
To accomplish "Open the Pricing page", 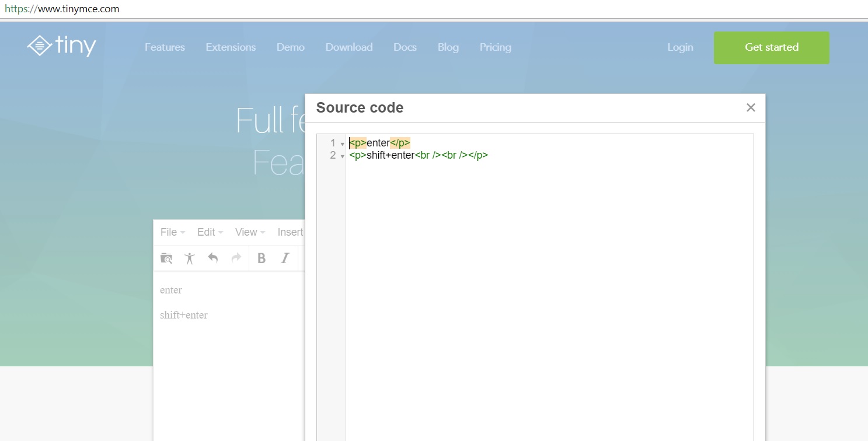I will [x=494, y=47].
